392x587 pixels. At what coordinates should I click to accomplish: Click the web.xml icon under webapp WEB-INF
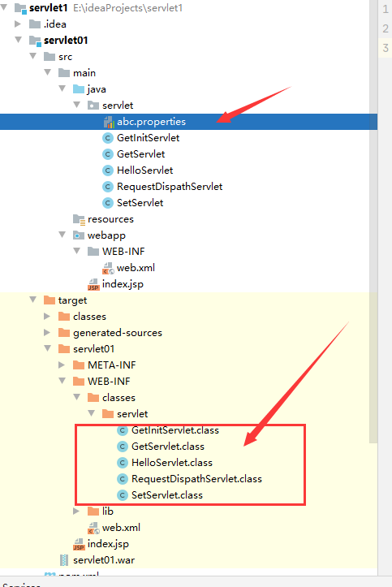pos(108,268)
